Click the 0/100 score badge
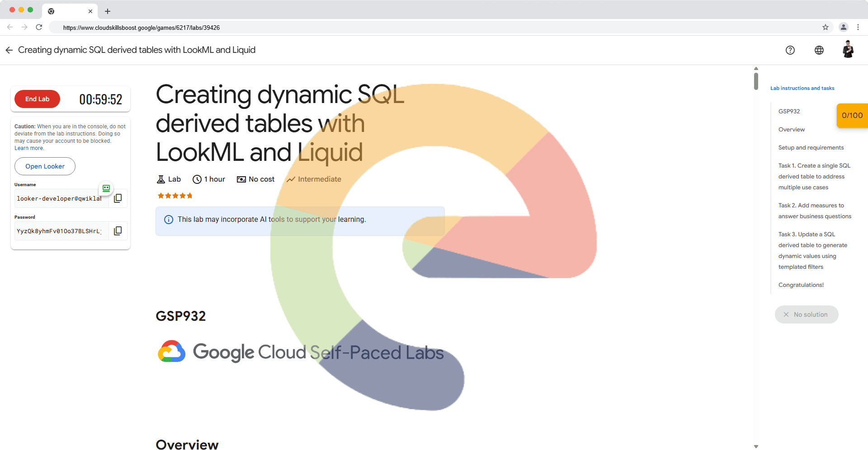Image resolution: width=868 pixels, height=450 pixels. (x=852, y=116)
